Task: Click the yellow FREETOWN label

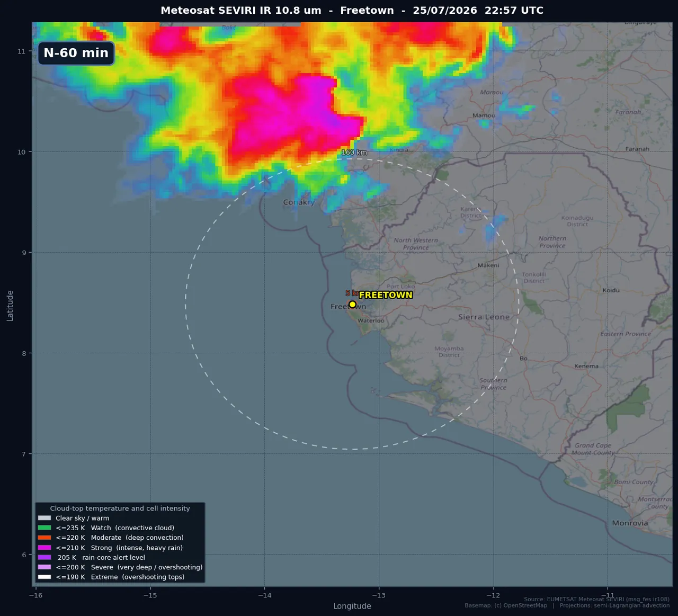Action: point(386,295)
